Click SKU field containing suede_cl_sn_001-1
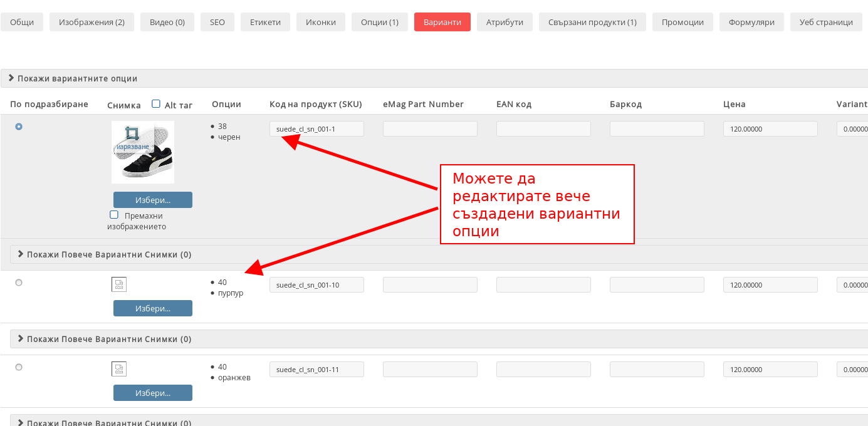 pos(316,129)
